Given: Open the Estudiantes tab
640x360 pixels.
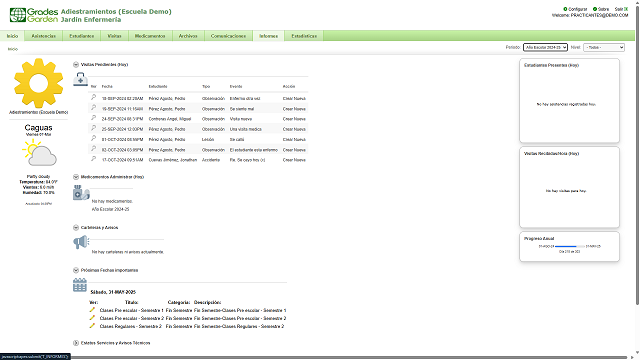Looking at the screenshot, I should coord(82,36).
